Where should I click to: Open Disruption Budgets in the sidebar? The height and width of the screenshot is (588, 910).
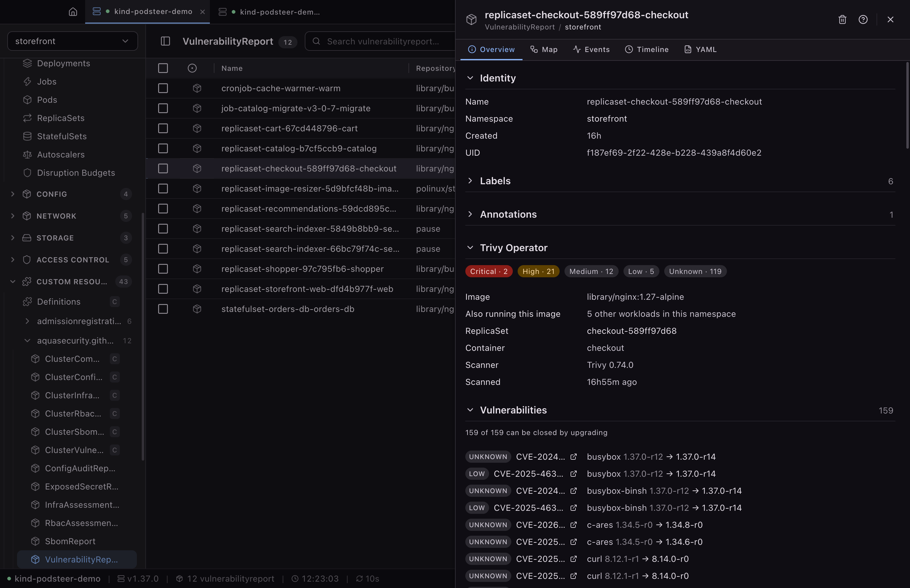pyautogui.click(x=76, y=173)
